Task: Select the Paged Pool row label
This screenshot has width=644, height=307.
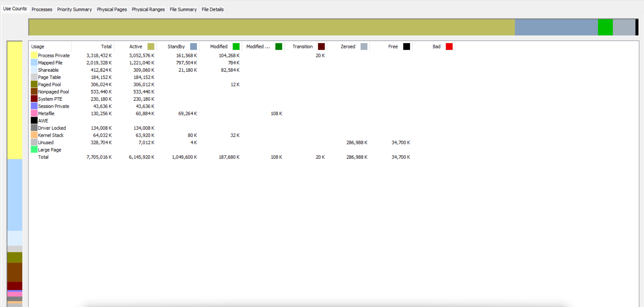Action: [49, 85]
